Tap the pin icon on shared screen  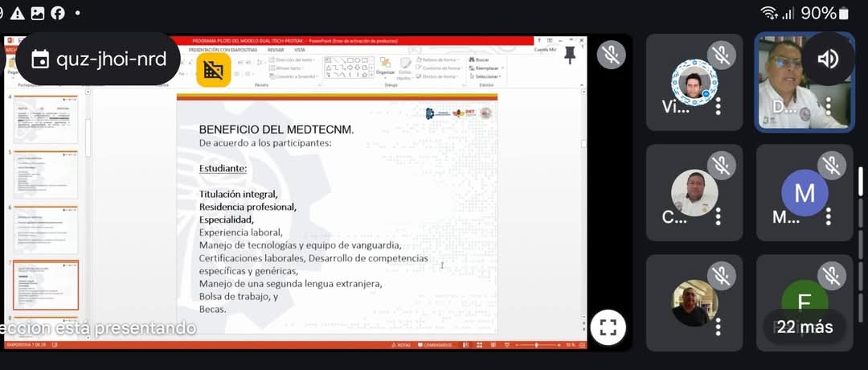570,55
